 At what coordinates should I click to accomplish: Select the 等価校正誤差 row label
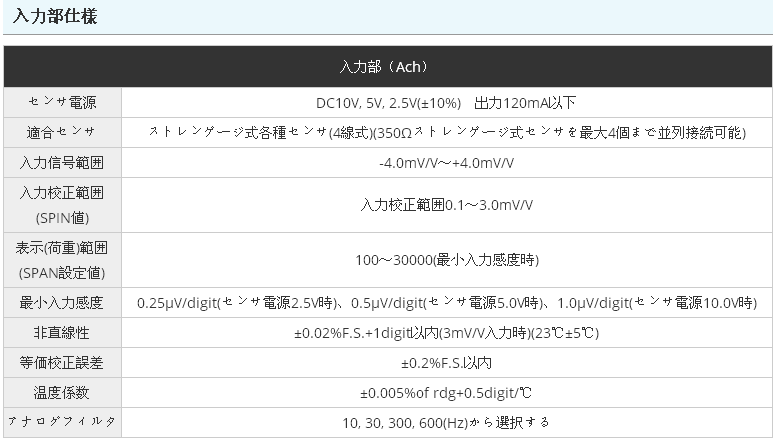coord(62,363)
